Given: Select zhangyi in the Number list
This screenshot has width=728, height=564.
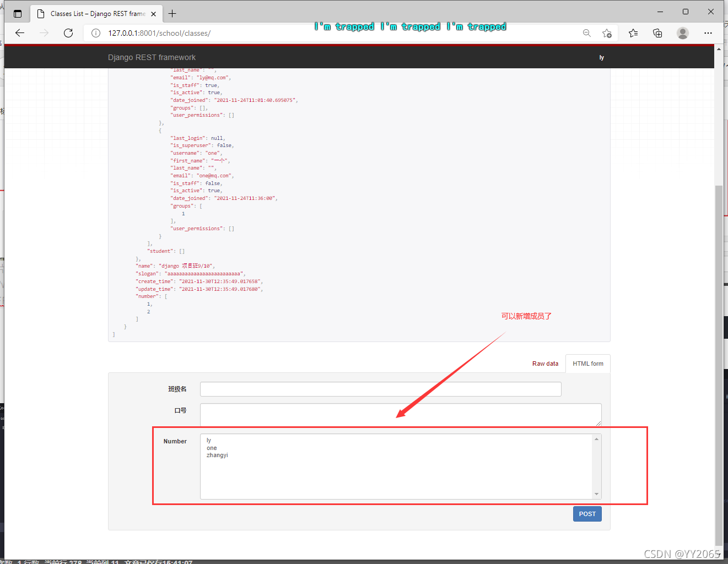Looking at the screenshot, I should (217, 455).
